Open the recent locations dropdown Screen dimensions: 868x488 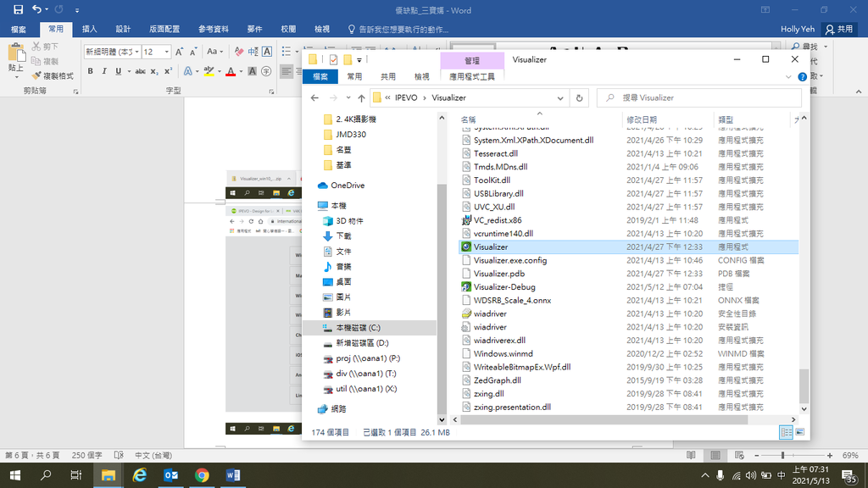pyautogui.click(x=348, y=98)
